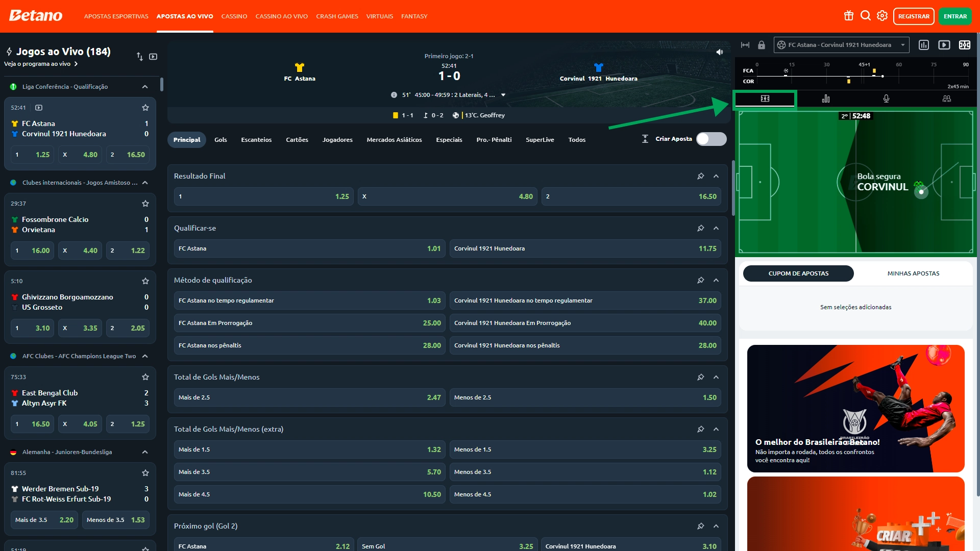Viewport: 980px width, 551px height.
Task: Favorite the Werder Bremen Sub-19 match star
Action: pos(145,473)
